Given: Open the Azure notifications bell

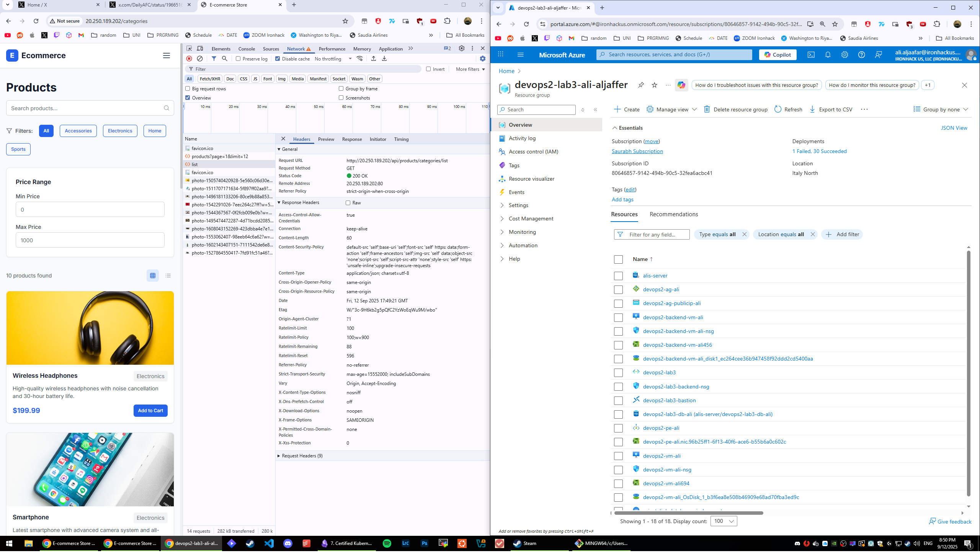Looking at the screenshot, I should point(828,55).
